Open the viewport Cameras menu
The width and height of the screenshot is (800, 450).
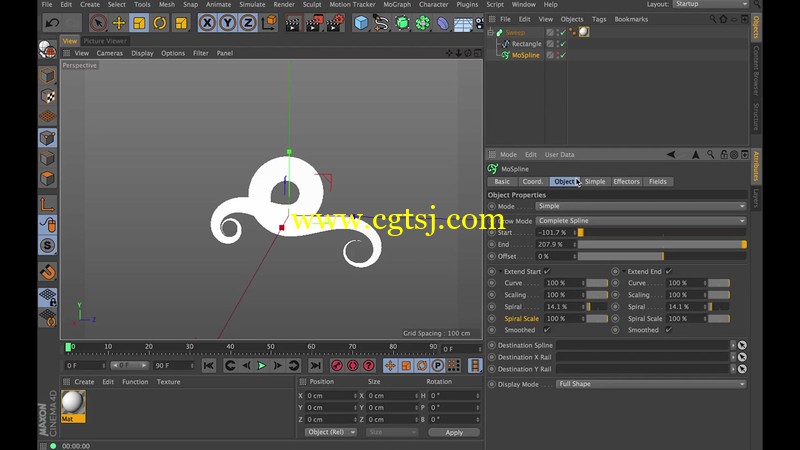[x=110, y=53]
